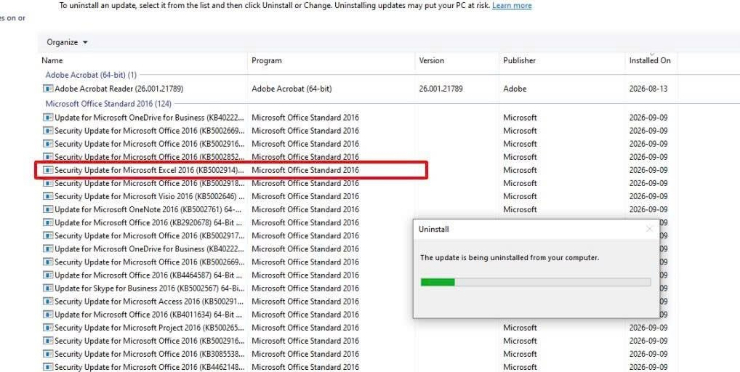Select Update for Microsoft Office 2016 (KB4464587)
This screenshot has height=372, width=740.
pos(148,275)
